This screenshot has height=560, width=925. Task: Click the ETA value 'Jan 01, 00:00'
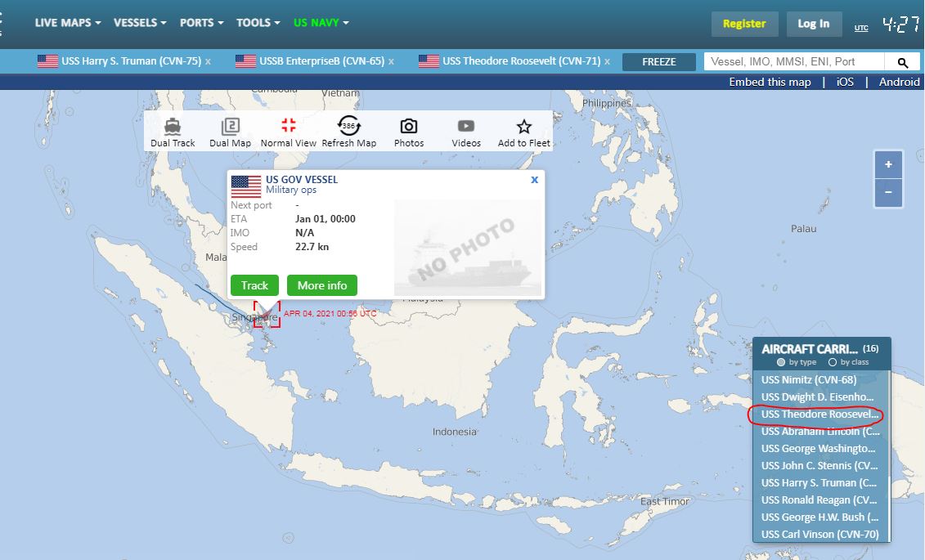click(325, 219)
